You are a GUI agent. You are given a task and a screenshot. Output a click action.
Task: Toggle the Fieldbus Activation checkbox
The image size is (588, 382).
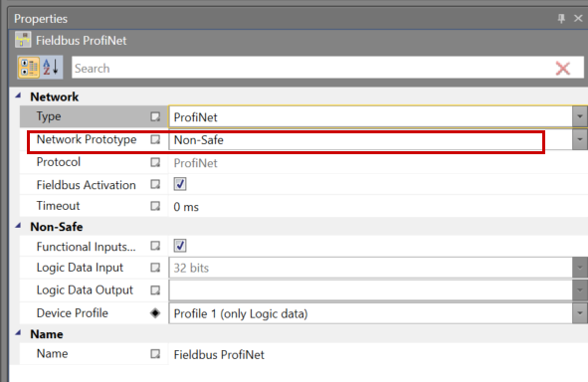pos(180,184)
